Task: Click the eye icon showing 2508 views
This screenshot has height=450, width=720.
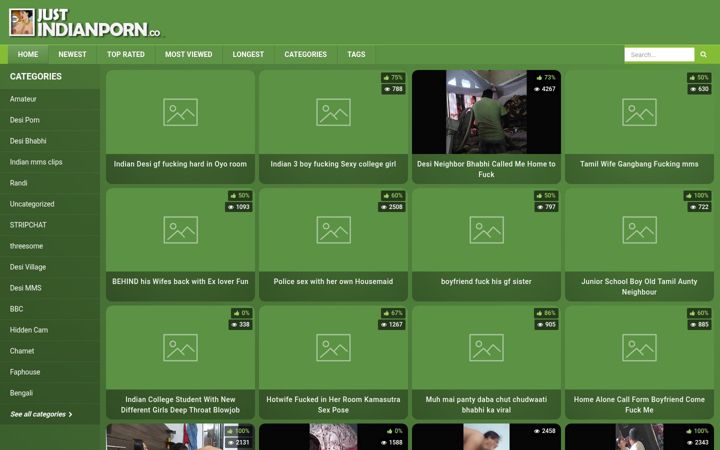Action: click(384, 207)
